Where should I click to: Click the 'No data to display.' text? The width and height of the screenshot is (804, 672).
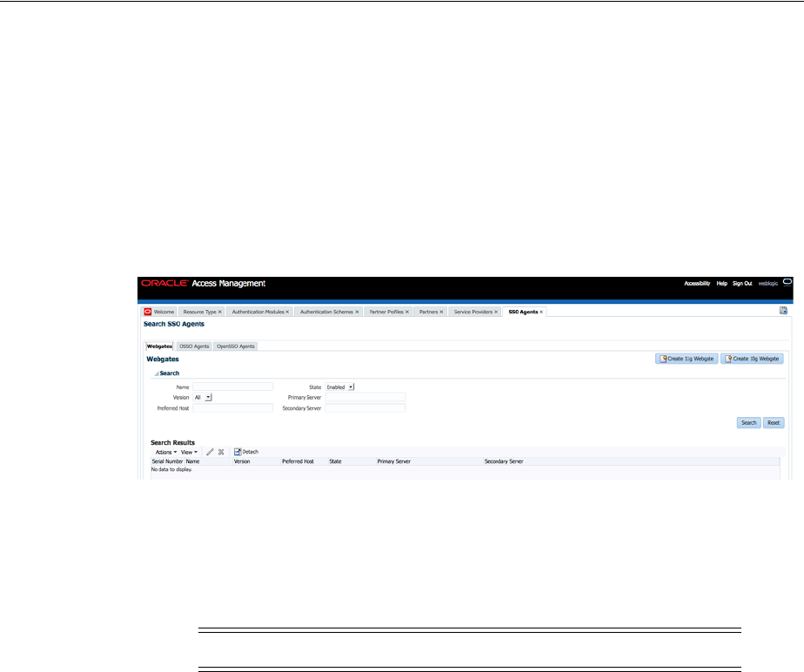tap(171, 469)
